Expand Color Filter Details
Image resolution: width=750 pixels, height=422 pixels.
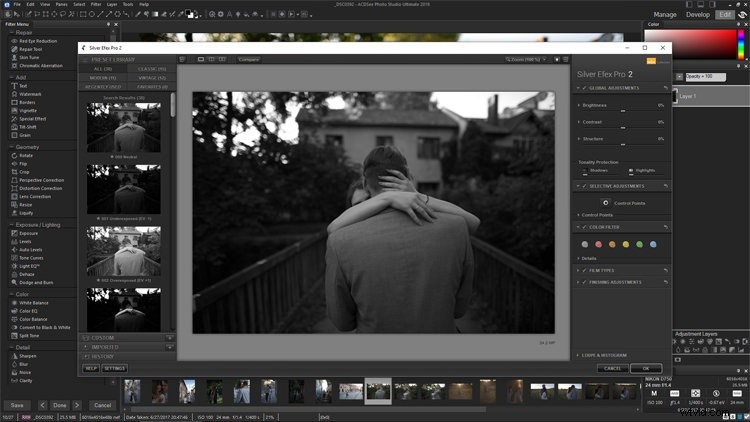579,258
